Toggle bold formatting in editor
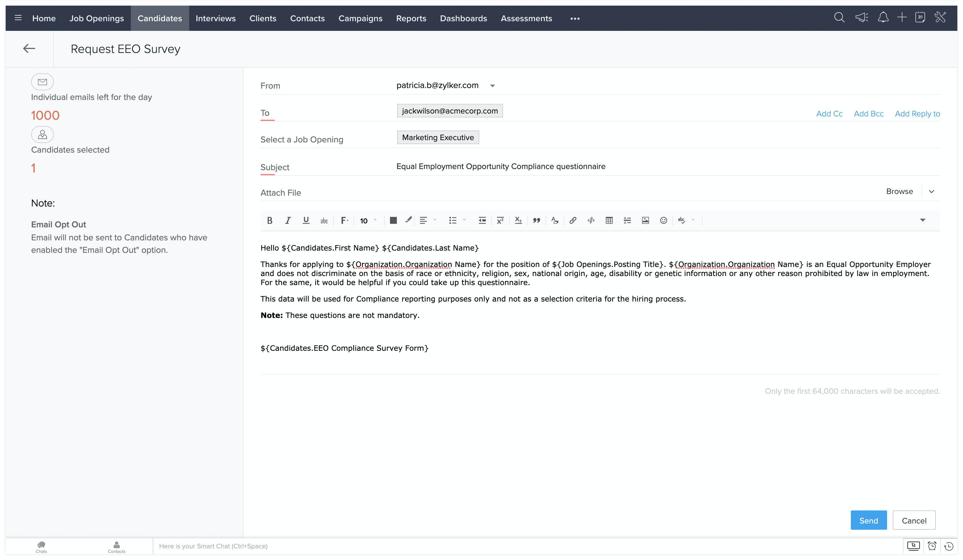The image size is (963, 560). pos(269,221)
